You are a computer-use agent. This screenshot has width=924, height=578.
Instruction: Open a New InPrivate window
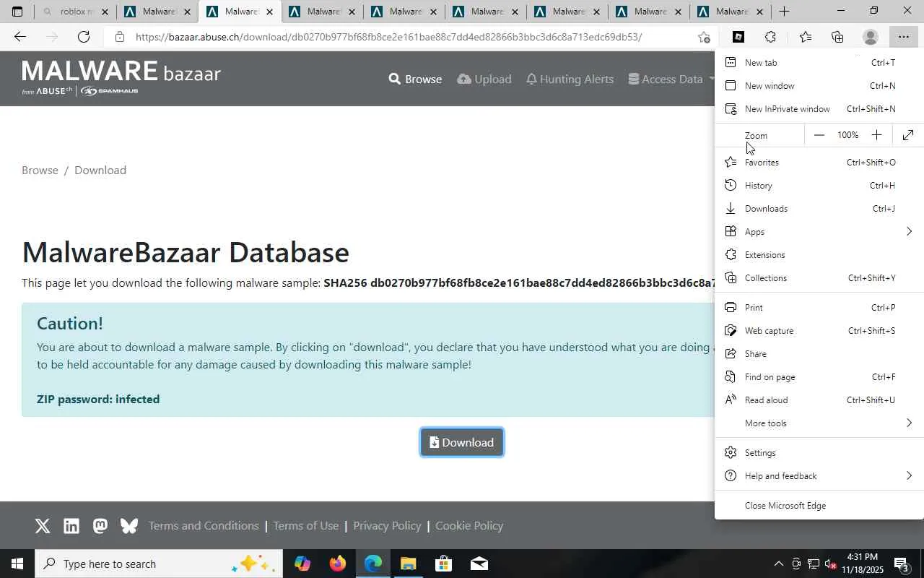(x=819, y=109)
